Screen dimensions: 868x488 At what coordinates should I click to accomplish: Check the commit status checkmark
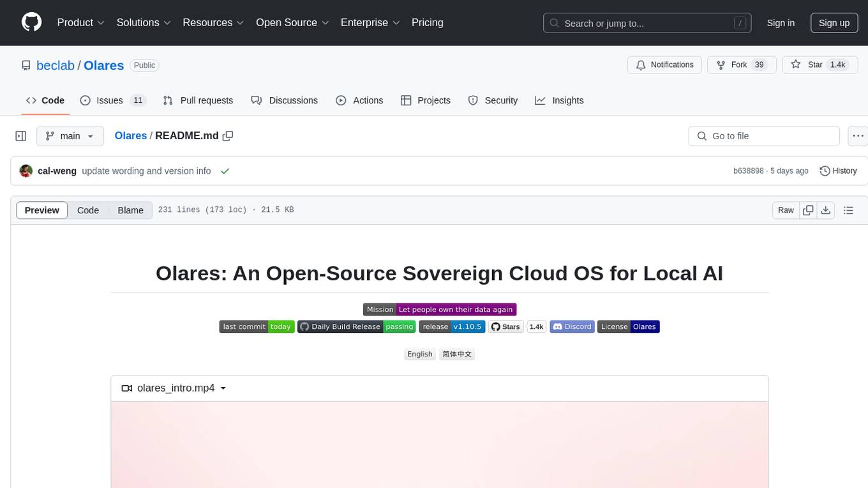pyautogui.click(x=225, y=171)
